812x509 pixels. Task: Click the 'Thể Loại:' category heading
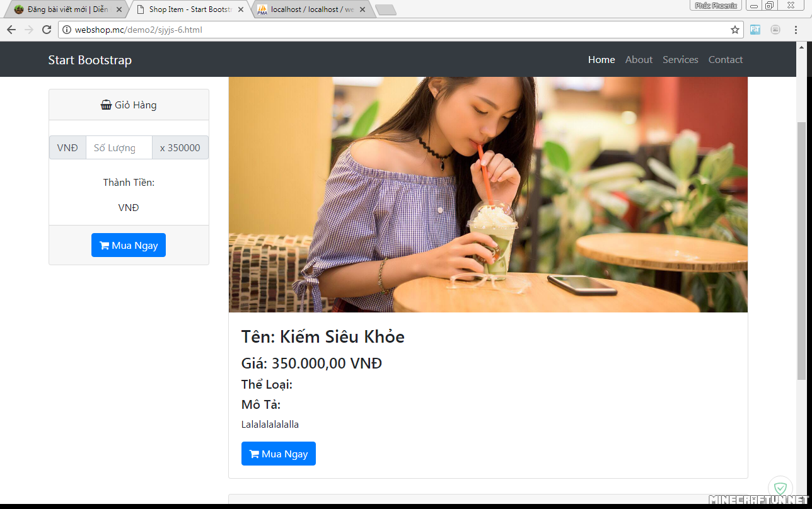(x=267, y=384)
